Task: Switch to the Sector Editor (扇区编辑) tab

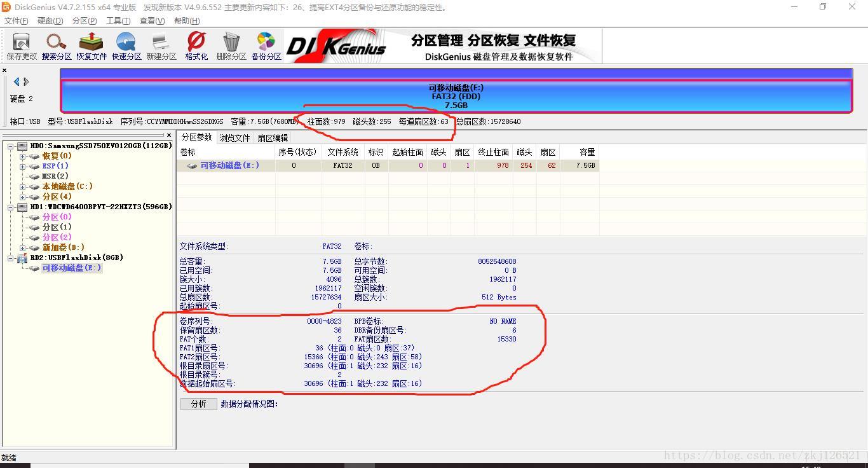Action: click(273, 137)
